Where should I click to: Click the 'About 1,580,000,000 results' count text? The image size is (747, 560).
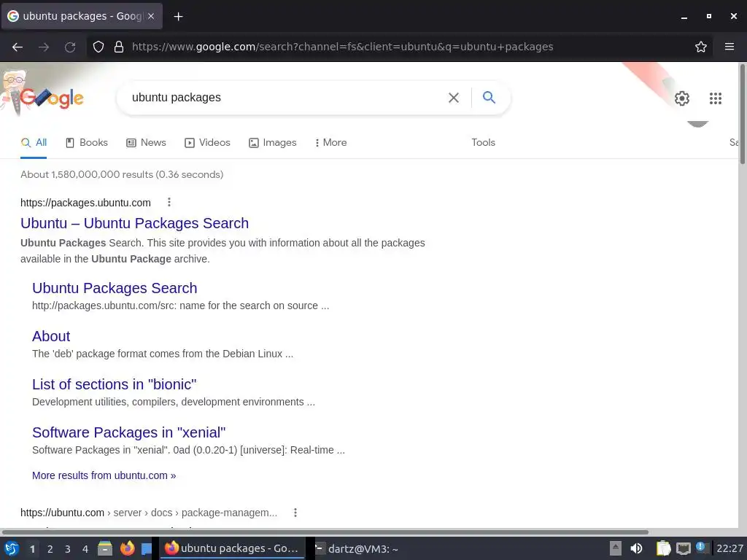pyautogui.click(x=122, y=175)
